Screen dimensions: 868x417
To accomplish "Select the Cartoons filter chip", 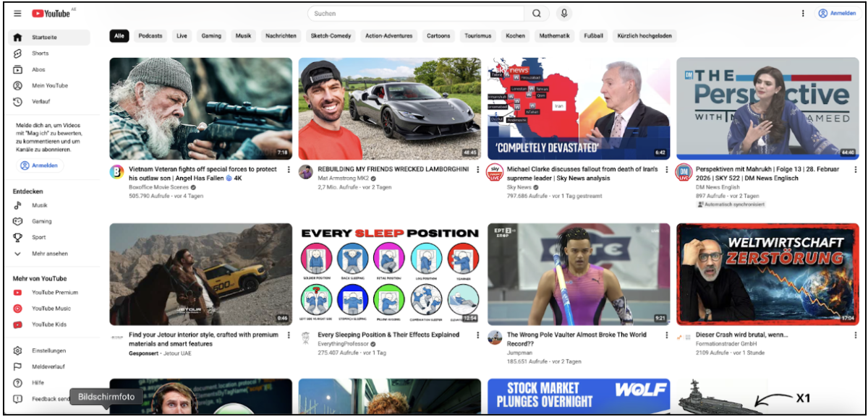I will coord(438,35).
